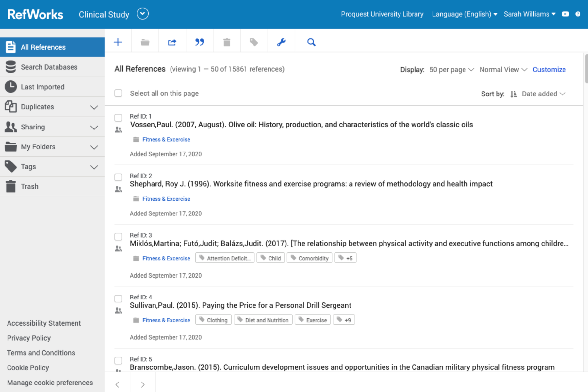Click shared icon on Ref ID 1
Viewport: 588px width, 392px height.
[118, 130]
